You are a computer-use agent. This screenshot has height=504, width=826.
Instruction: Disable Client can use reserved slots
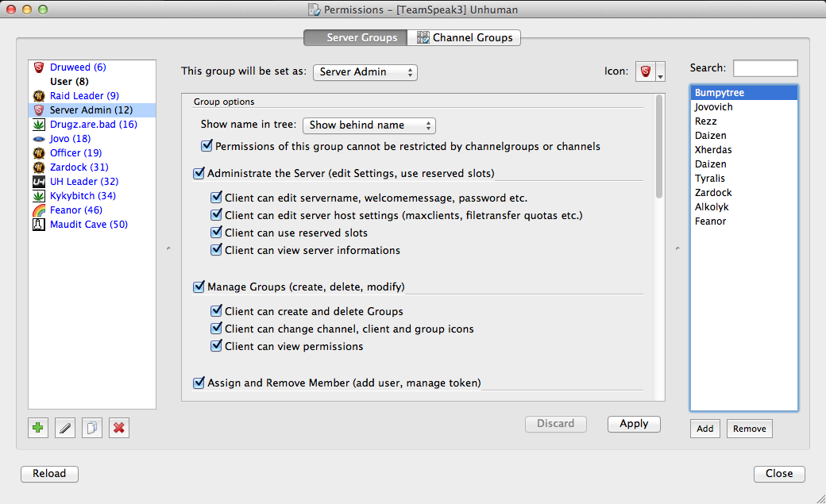(x=216, y=233)
